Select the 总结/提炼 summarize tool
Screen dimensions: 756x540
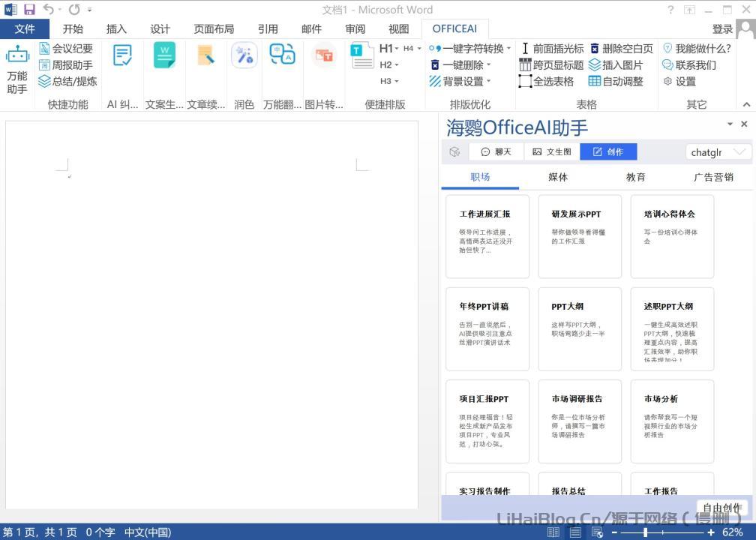(x=67, y=82)
